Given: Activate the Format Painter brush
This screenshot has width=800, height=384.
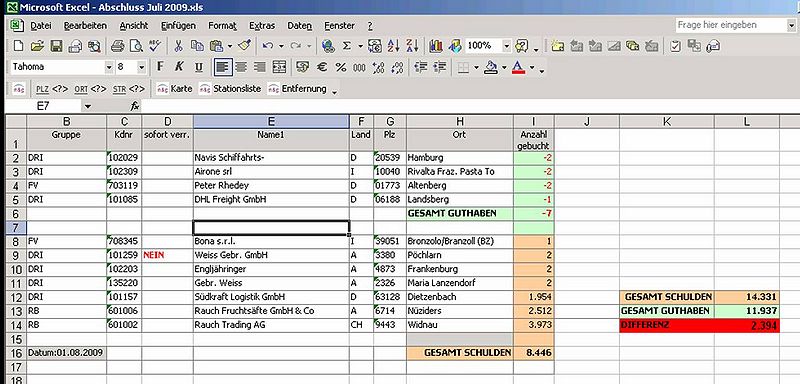Looking at the screenshot, I should point(244,46).
